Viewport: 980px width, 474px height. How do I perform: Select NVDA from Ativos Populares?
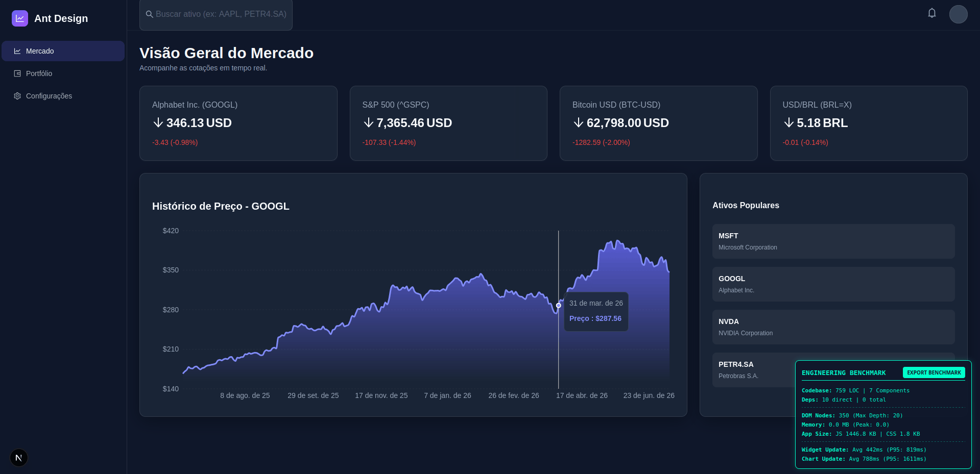[833, 327]
